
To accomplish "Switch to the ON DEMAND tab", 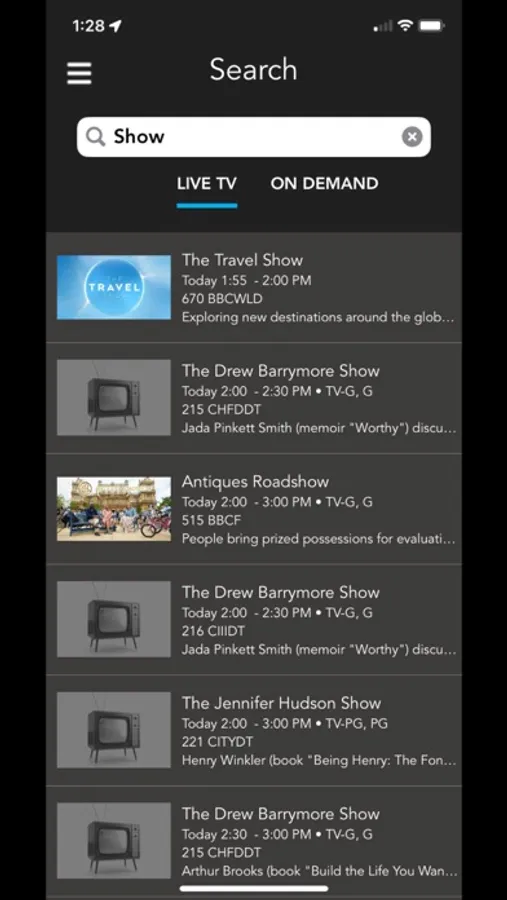I will 324,184.
